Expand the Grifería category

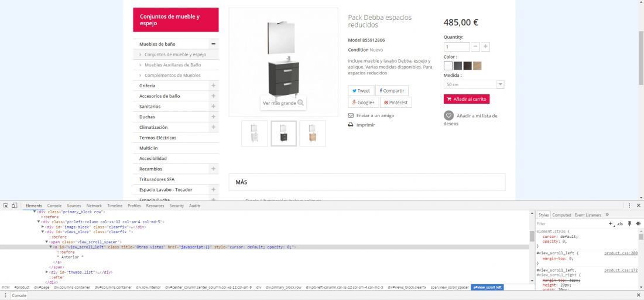click(214, 86)
